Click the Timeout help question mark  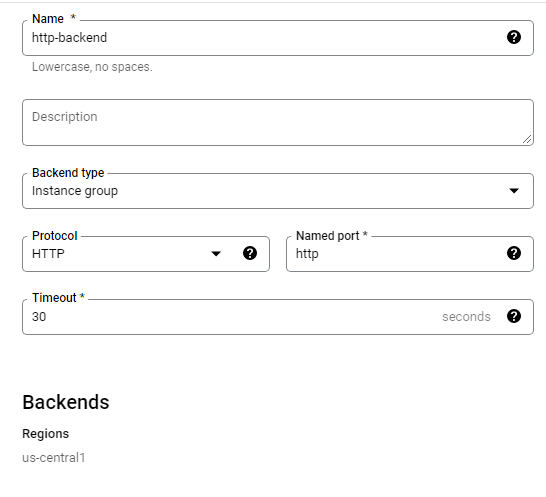pyautogui.click(x=514, y=316)
